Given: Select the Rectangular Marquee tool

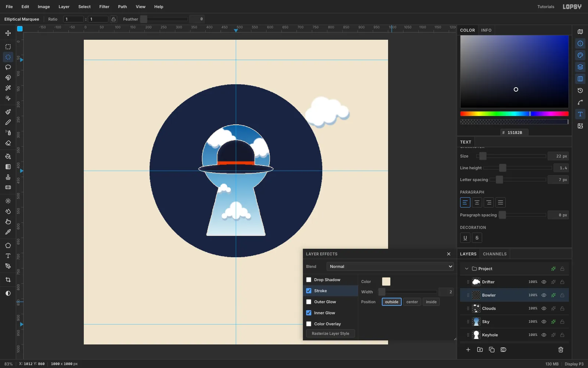Looking at the screenshot, I should (8, 47).
